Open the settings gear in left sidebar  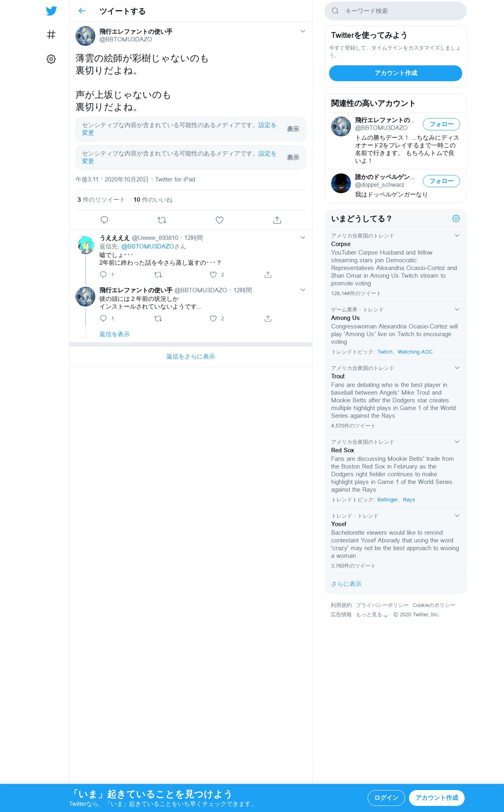51,59
